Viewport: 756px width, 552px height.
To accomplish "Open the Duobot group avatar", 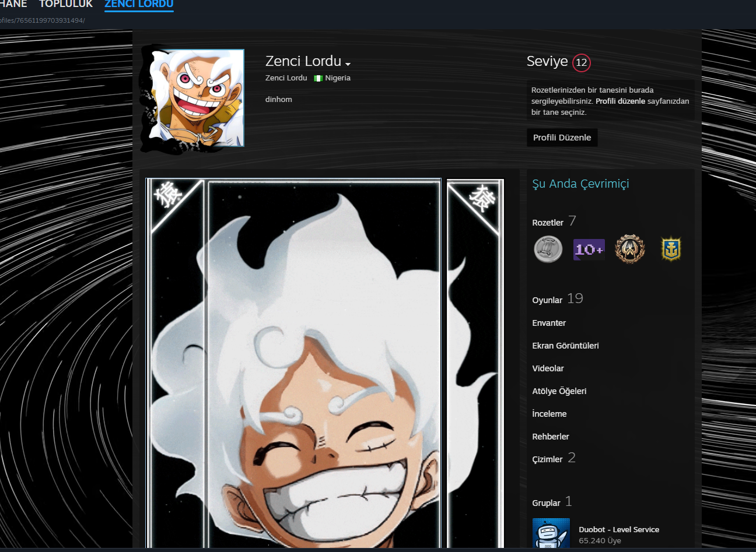I will (551, 534).
